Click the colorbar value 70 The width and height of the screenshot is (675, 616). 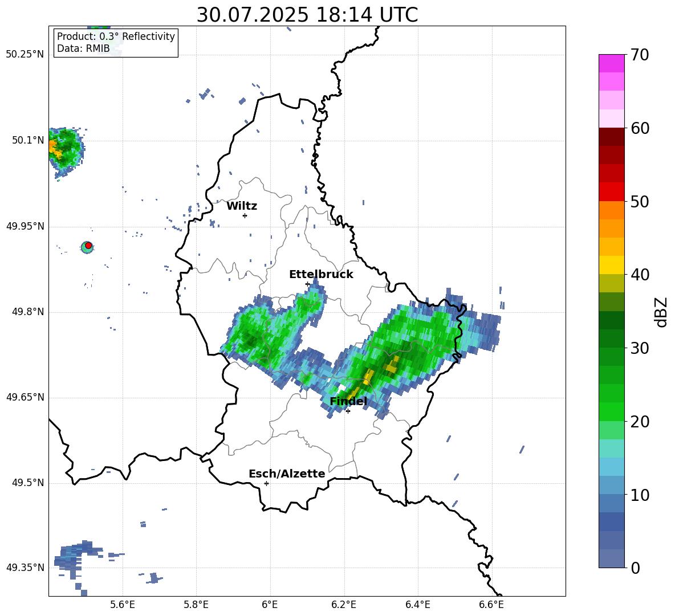[x=640, y=55]
